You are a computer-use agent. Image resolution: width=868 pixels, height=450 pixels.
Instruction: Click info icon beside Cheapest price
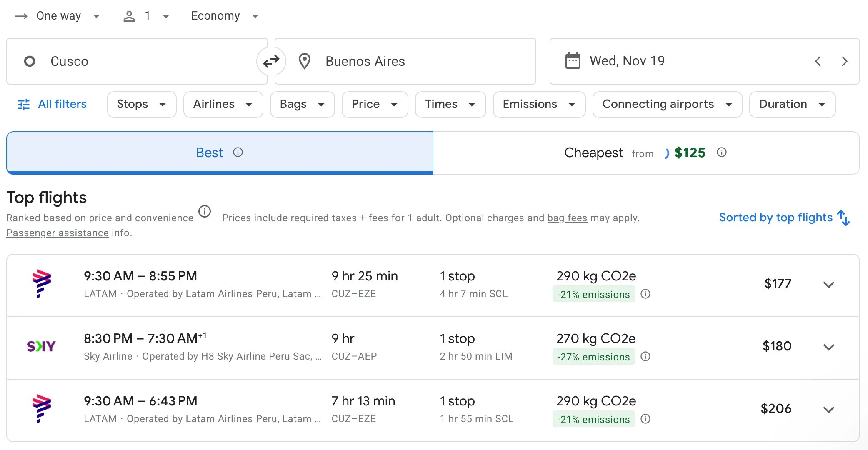point(721,152)
